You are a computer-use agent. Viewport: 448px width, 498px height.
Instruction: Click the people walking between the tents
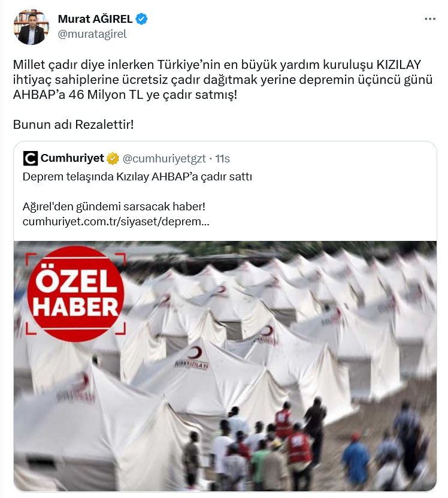coord(267,445)
